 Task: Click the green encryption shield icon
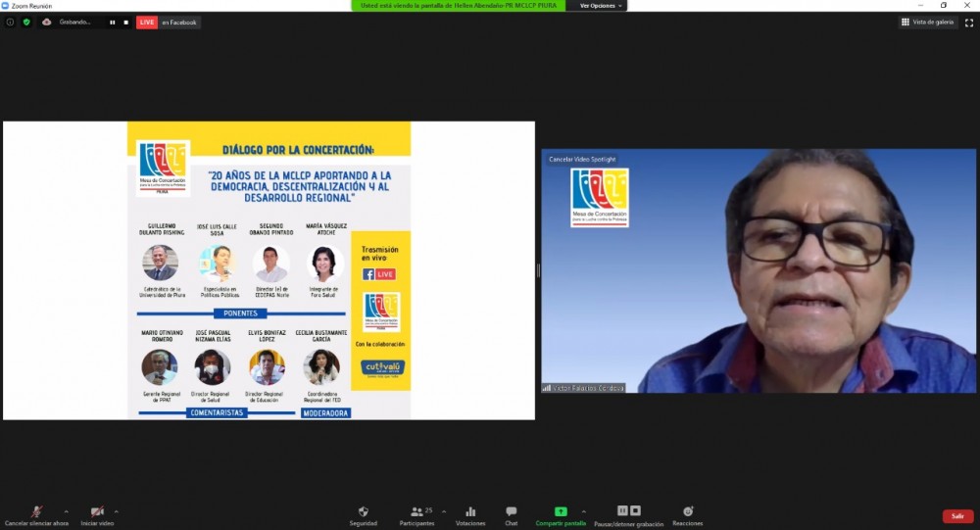[x=26, y=22]
